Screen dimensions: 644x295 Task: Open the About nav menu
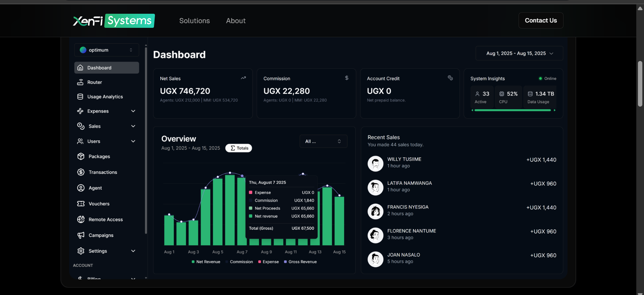[236, 21]
